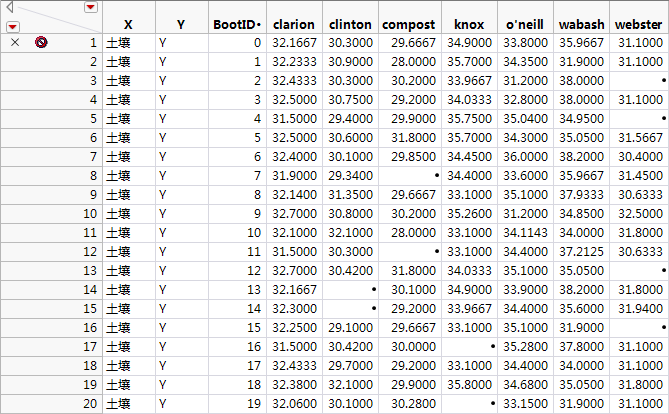Click clinton cell 29.3400
This screenshot has height=414, width=669.
click(x=350, y=175)
